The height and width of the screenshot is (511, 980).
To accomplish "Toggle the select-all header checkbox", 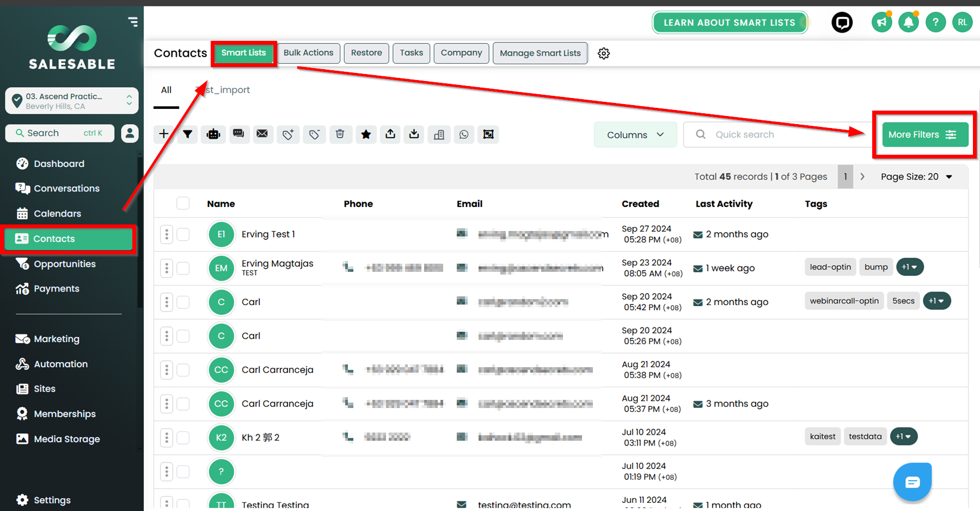I will click(183, 203).
